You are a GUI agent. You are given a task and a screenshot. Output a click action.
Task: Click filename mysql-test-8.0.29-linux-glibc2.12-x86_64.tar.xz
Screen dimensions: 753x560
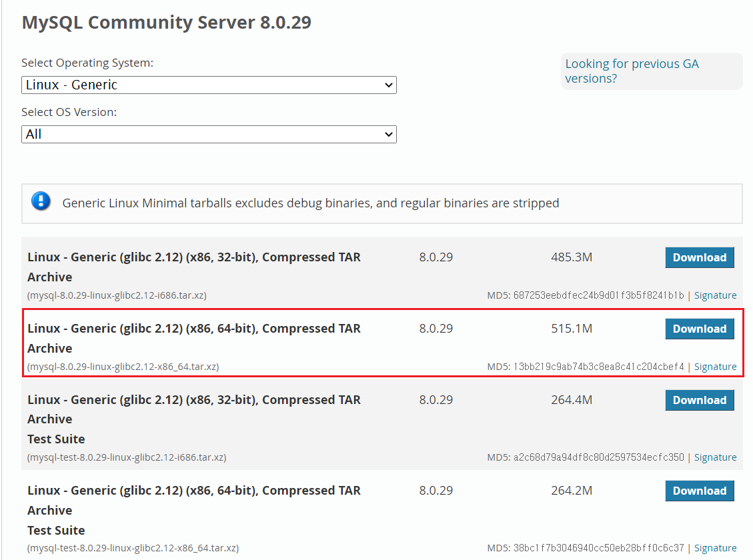click(x=133, y=548)
